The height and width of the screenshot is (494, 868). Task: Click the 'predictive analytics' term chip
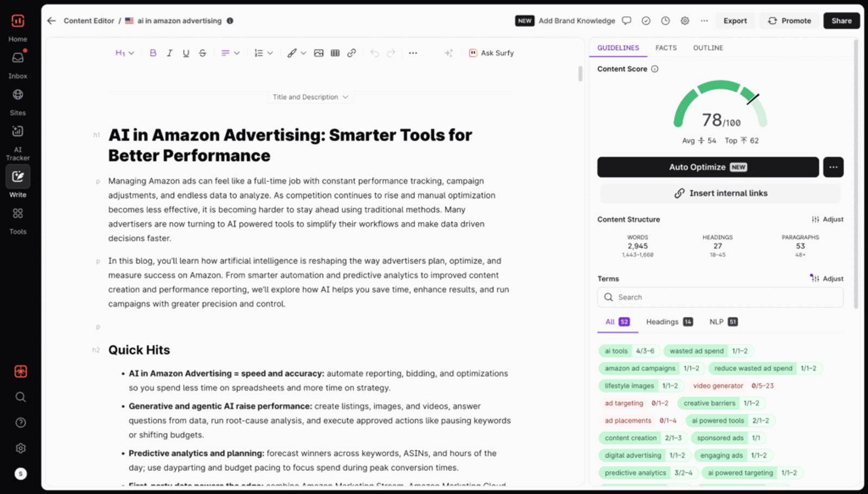[648, 473]
